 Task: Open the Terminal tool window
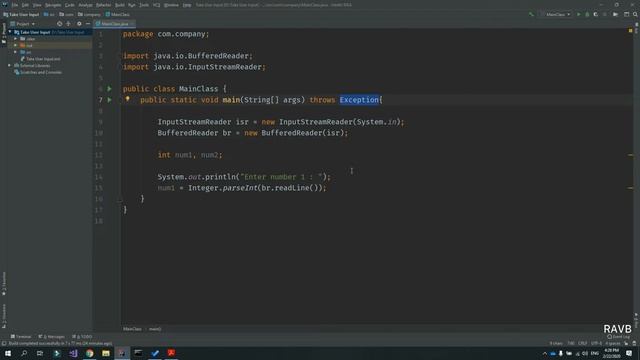click(21, 337)
